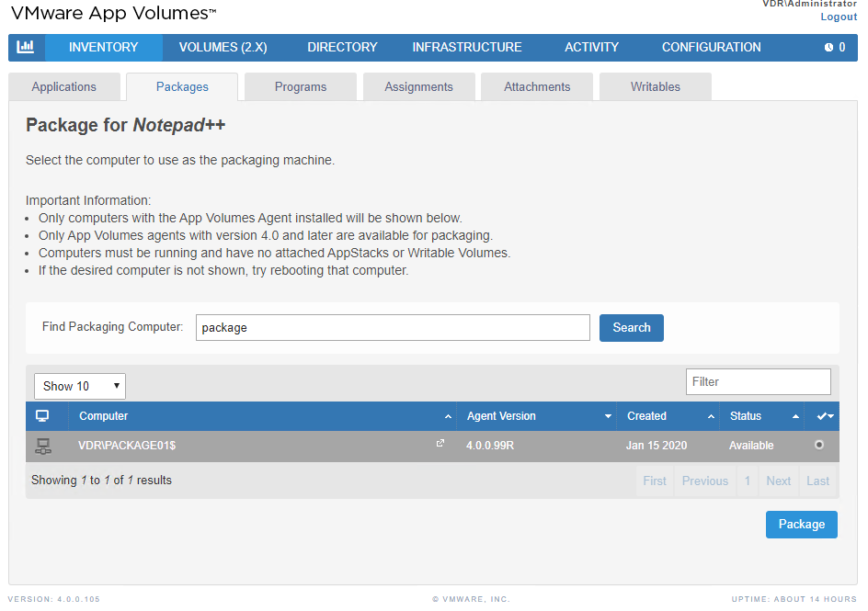Open the dashboard chart icon

[x=26, y=47]
